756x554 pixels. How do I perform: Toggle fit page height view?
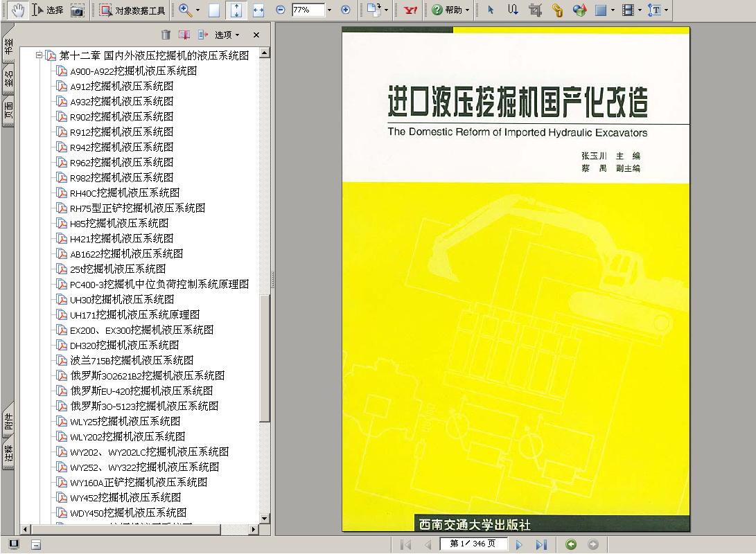(236, 10)
